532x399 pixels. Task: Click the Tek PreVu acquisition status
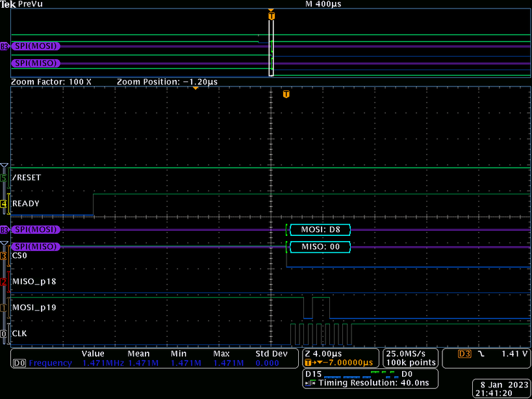coord(21,4)
